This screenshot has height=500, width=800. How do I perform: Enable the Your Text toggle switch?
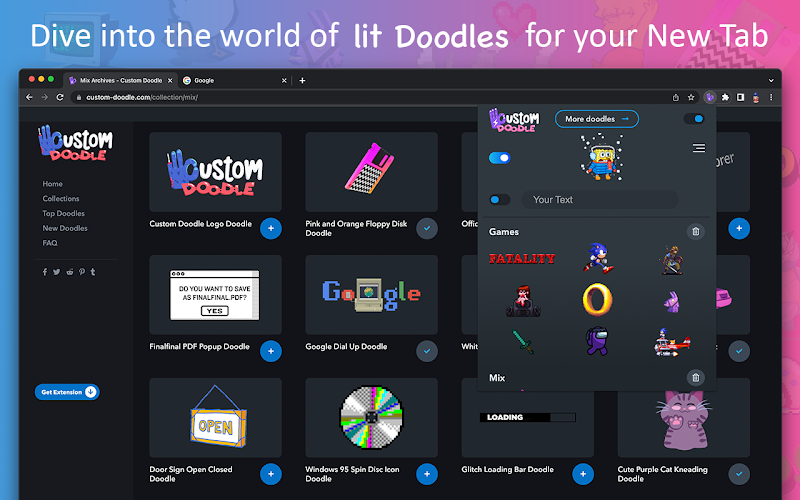(499, 199)
